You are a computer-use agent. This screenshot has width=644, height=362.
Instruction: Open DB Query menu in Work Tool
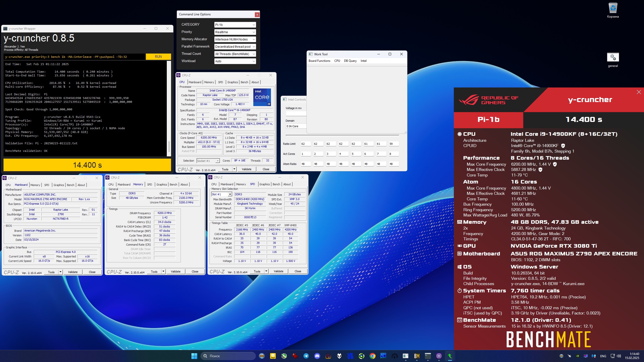pos(350,61)
